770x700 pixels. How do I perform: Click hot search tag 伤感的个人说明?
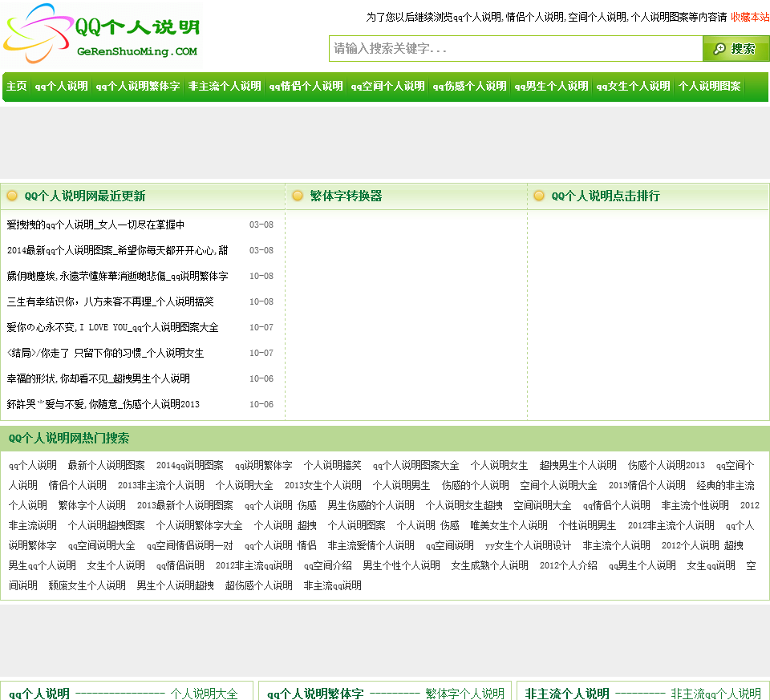(476, 485)
